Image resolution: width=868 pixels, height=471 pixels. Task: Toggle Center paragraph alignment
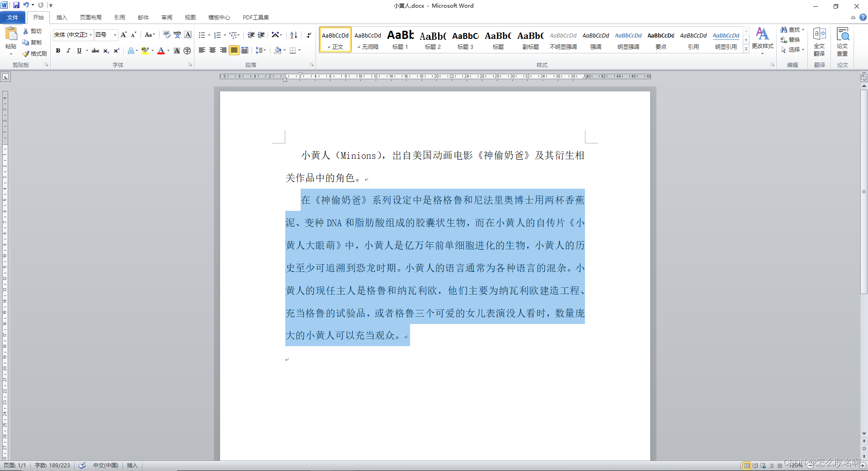pos(212,50)
